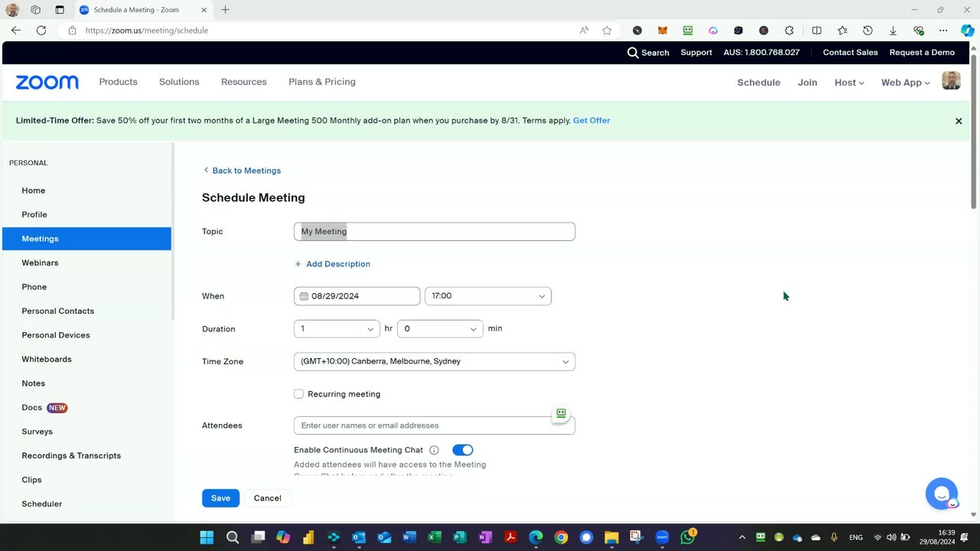Open Browser essentials heart icon
Screen dimensions: 980x551
(918, 31)
